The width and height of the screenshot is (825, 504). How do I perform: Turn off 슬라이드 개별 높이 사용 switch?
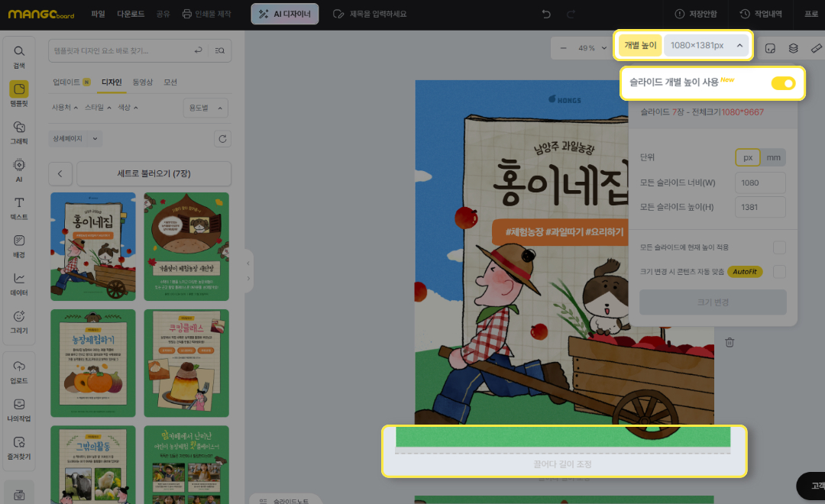[x=783, y=83]
